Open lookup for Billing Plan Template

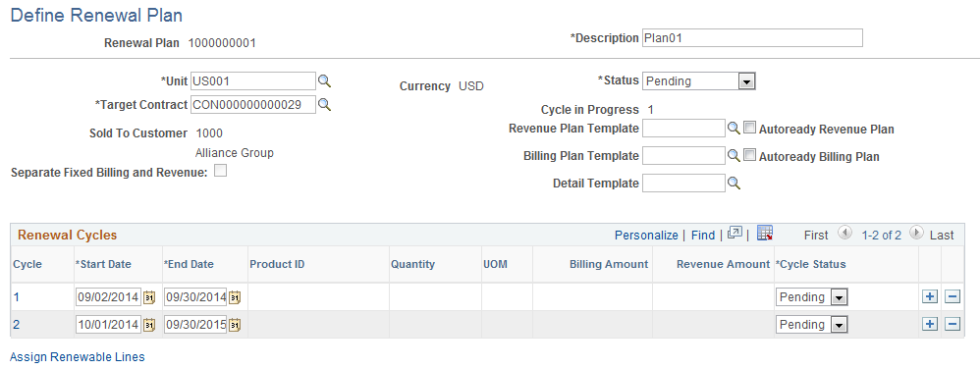pos(735,155)
